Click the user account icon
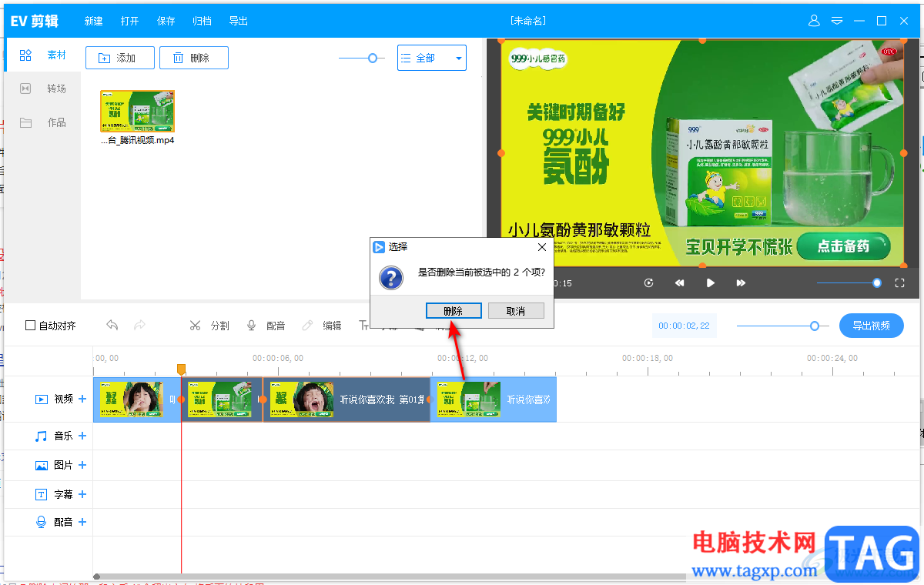 point(815,21)
